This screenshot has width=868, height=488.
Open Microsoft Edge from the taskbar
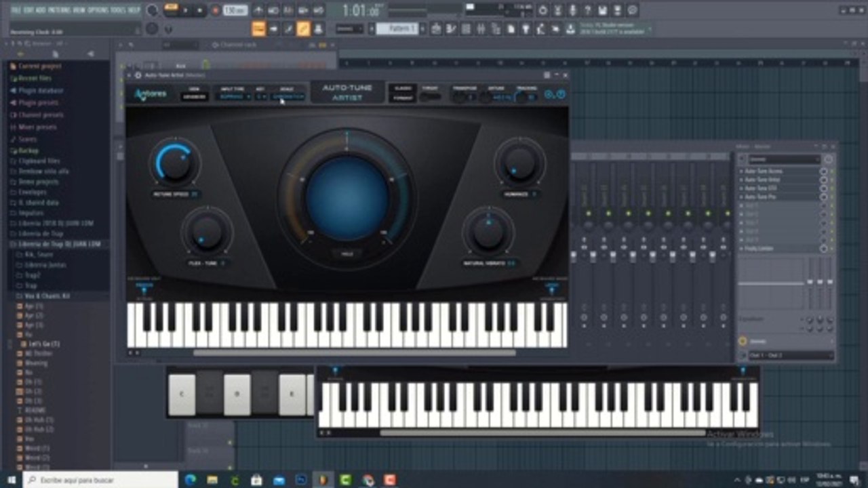click(x=190, y=480)
